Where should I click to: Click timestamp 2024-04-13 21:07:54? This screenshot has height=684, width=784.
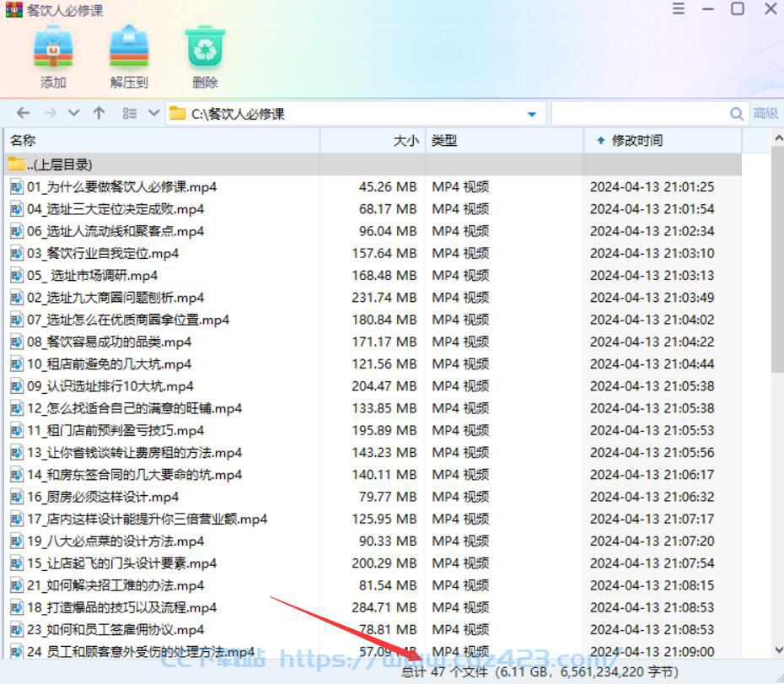point(652,563)
